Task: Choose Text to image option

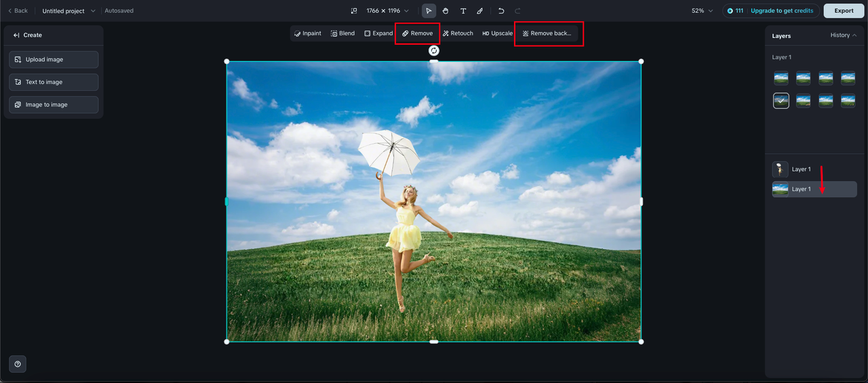Action: click(x=54, y=82)
